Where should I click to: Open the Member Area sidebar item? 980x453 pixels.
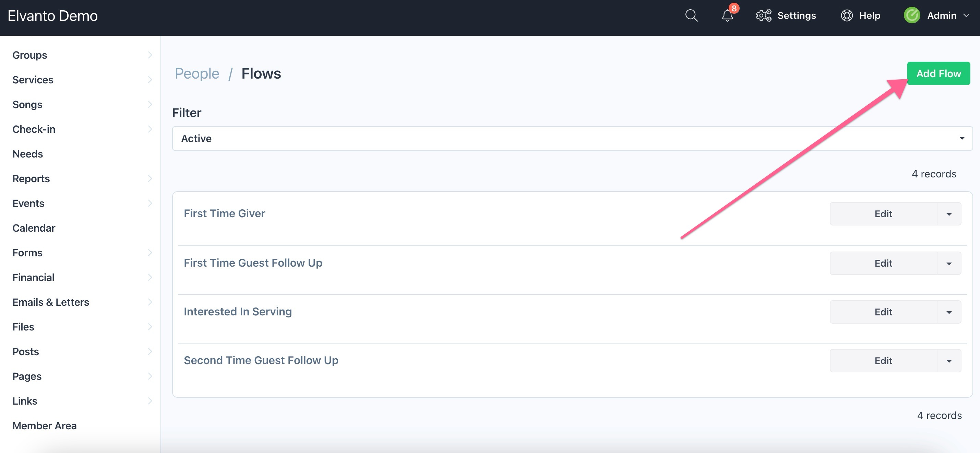click(44, 426)
